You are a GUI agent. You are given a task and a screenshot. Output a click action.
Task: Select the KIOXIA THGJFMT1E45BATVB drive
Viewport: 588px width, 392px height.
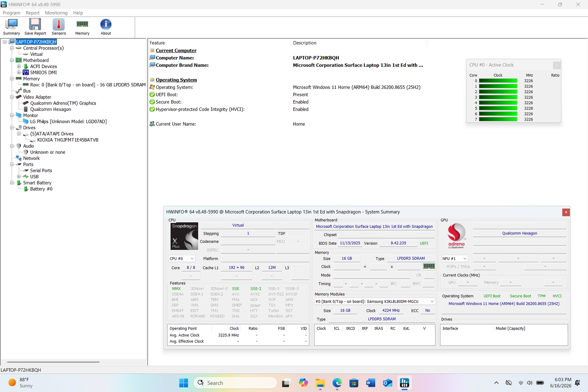click(x=68, y=140)
